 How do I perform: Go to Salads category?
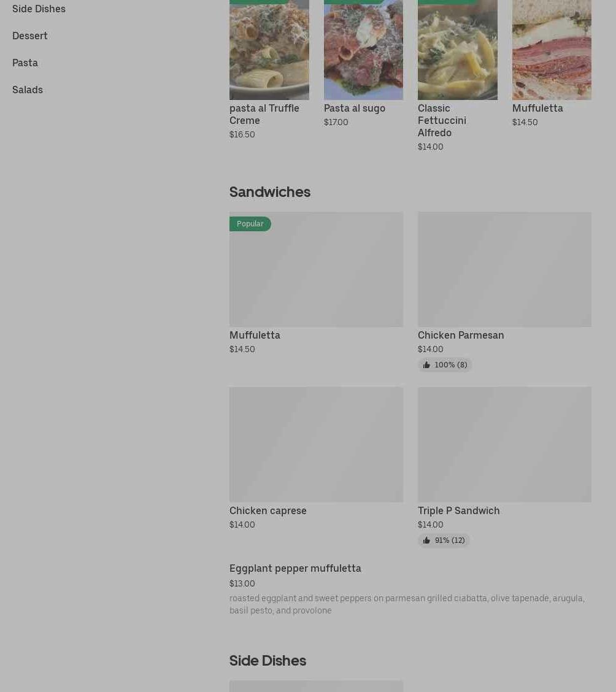[x=28, y=90]
